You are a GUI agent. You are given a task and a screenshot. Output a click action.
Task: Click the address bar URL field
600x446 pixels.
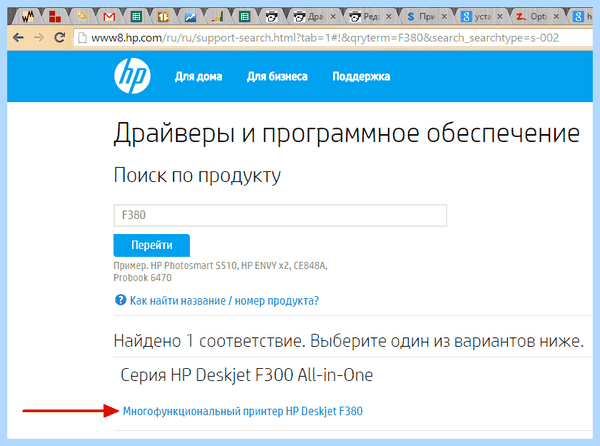point(333,38)
